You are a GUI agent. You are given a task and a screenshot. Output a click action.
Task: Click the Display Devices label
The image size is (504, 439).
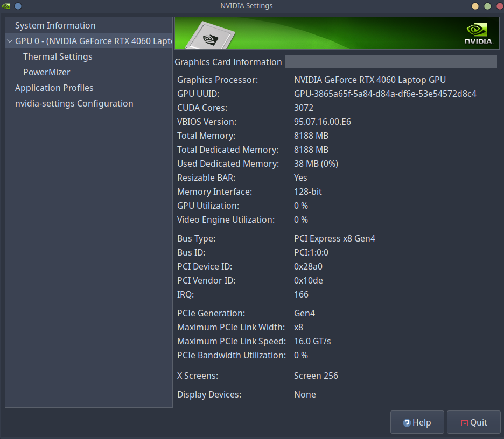pyautogui.click(x=209, y=394)
